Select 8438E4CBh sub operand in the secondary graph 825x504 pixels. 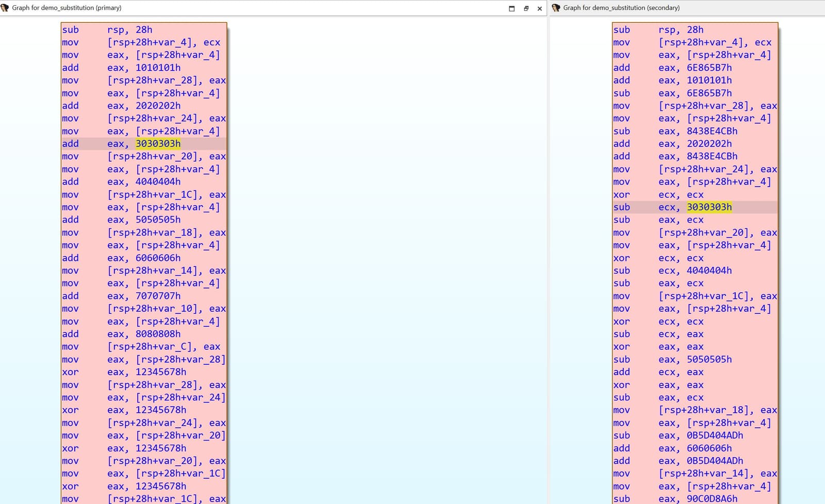coord(712,131)
